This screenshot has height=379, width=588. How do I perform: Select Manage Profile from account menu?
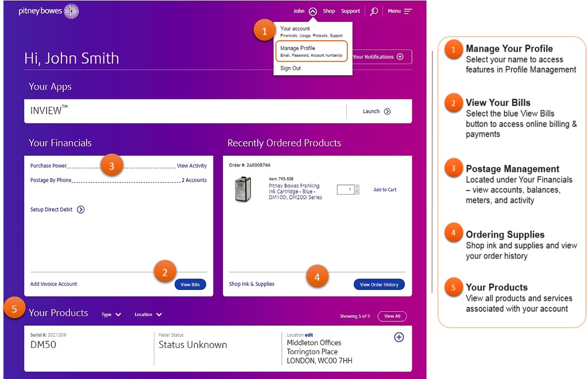tap(297, 48)
